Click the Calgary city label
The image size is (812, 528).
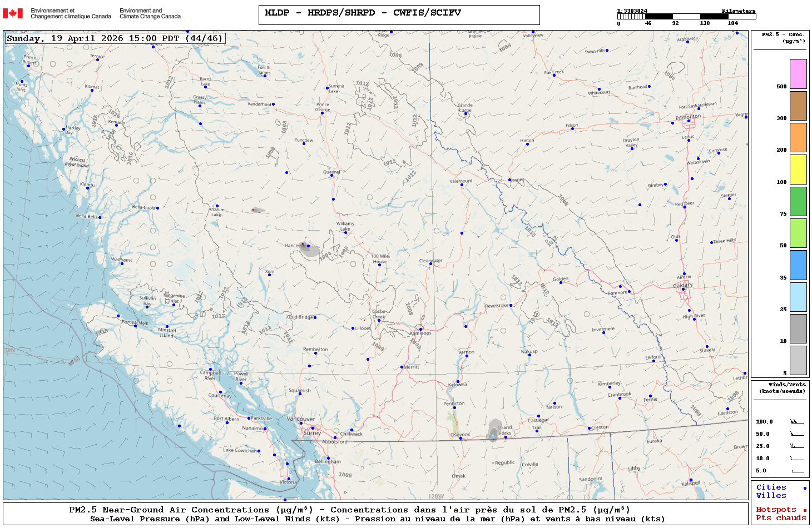683,285
